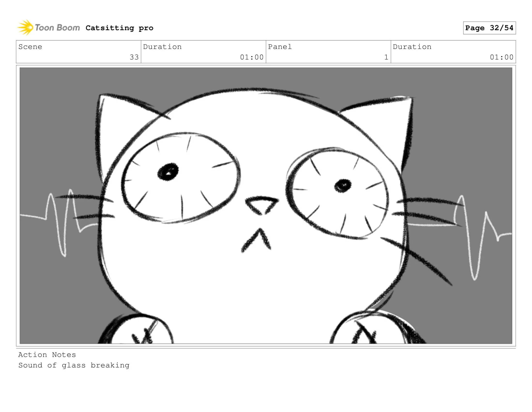Click the Action Notes heading
Screen dimensions: 532x412
47,355
